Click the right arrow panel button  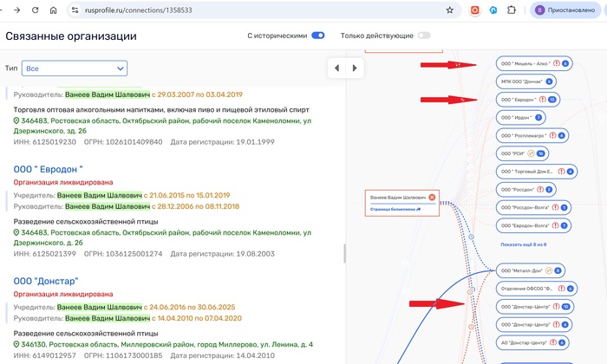(355, 68)
